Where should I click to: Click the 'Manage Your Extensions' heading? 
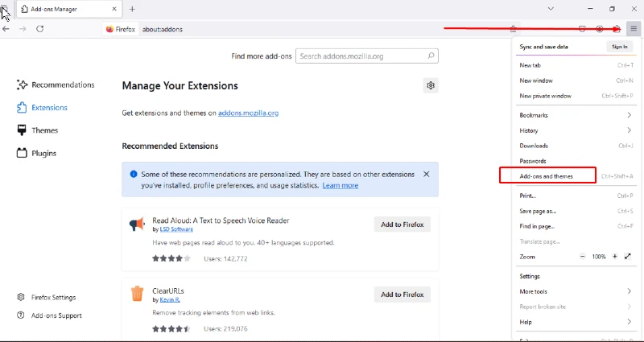[x=180, y=86]
